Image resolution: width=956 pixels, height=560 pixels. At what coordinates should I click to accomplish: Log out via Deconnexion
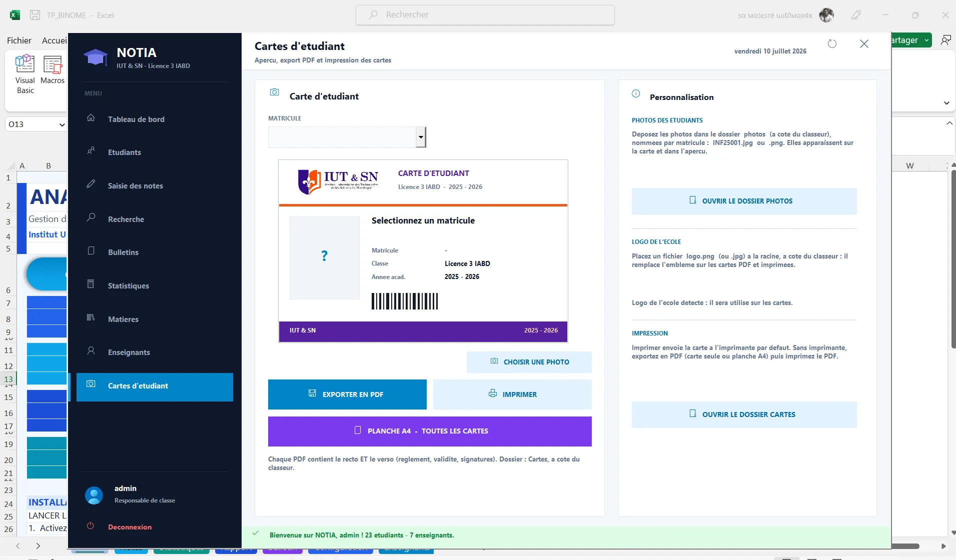(130, 527)
